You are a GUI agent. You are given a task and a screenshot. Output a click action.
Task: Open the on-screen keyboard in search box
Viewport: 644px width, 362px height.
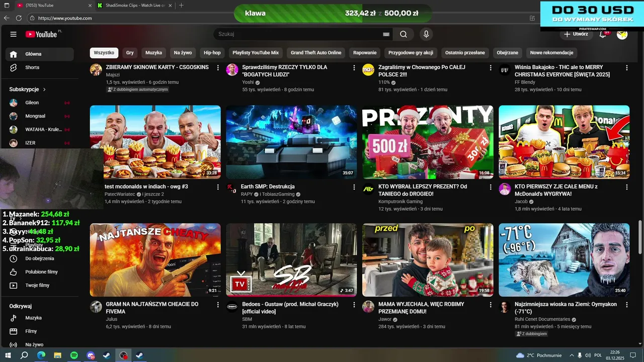pos(386,34)
